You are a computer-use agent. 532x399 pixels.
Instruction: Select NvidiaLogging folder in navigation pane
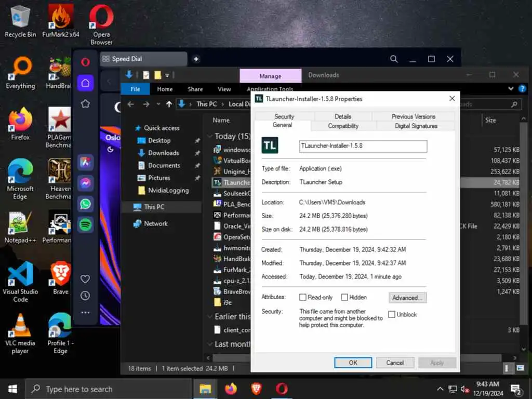(168, 190)
